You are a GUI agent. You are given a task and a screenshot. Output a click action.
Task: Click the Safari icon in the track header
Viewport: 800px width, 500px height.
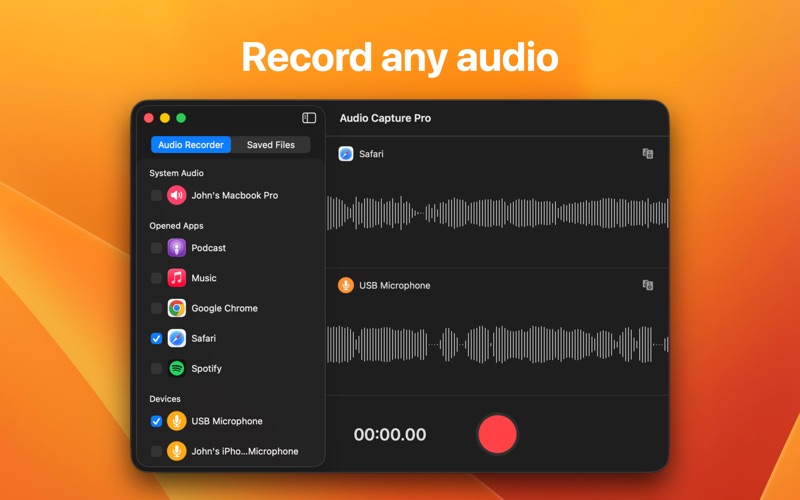(x=346, y=154)
